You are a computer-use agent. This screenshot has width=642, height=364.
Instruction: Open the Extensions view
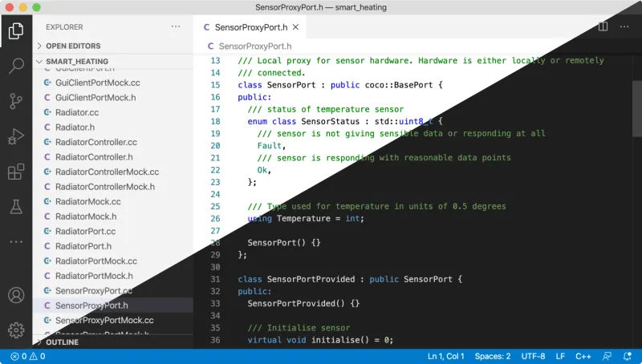(16, 172)
